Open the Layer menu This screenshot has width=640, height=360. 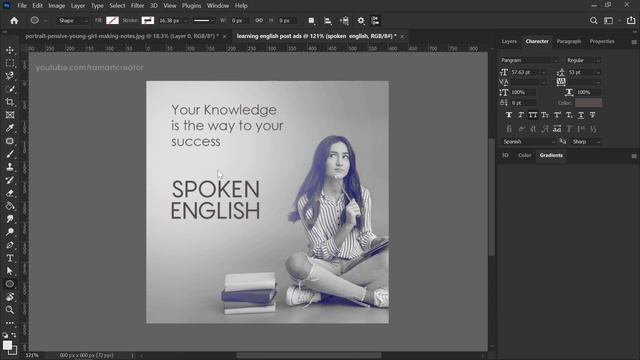click(x=78, y=6)
